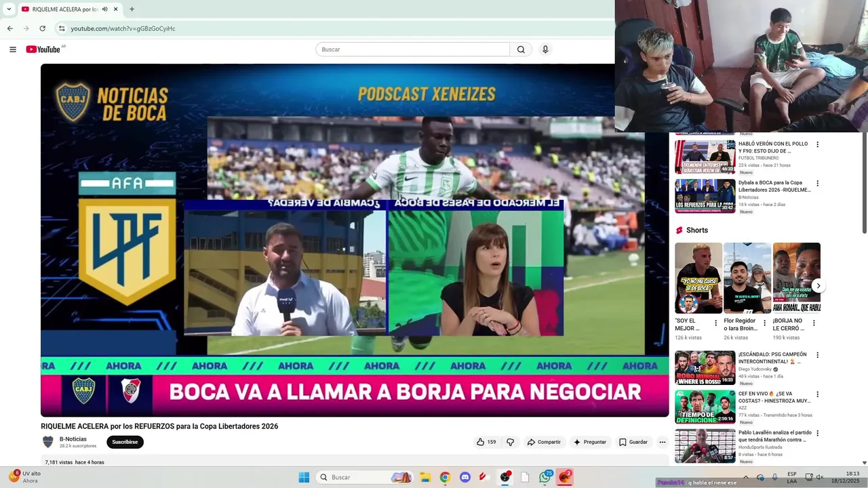Open the B-Noticias channel name link

tap(73, 439)
